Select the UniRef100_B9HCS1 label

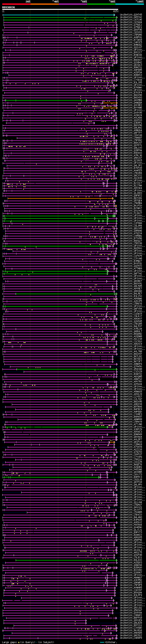[x=131, y=67]
